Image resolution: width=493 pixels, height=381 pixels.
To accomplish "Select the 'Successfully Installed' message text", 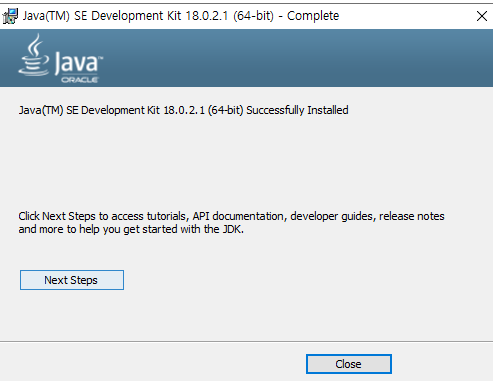I will pos(183,110).
